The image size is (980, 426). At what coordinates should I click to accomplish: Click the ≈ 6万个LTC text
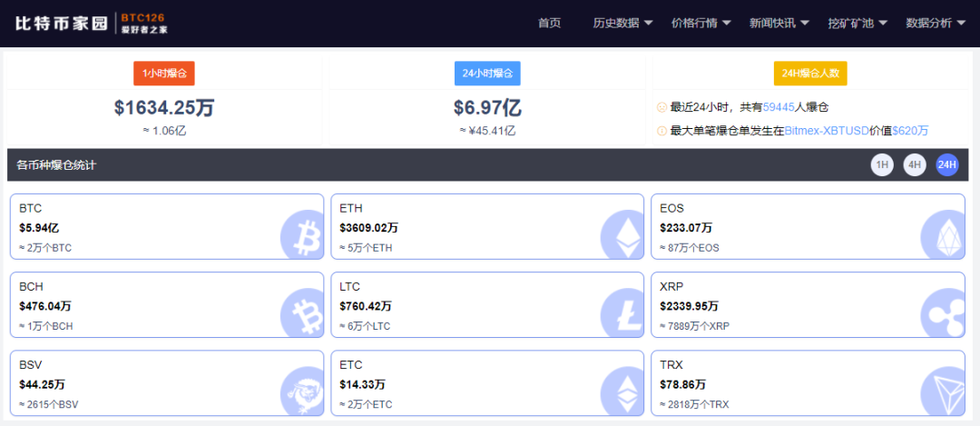click(x=366, y=326)
